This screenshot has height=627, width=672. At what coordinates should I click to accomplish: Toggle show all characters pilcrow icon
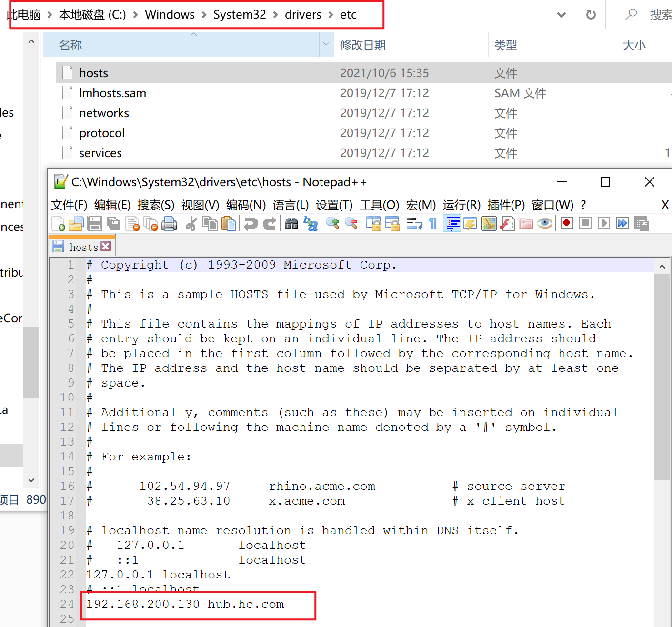(433, 223)
